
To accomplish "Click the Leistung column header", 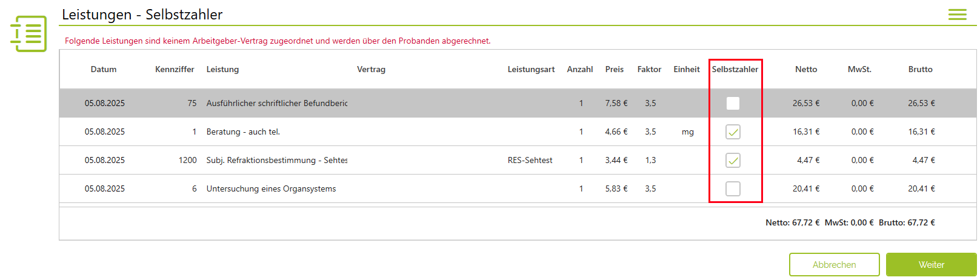I will pyautogui.click(x=222, y=70).
